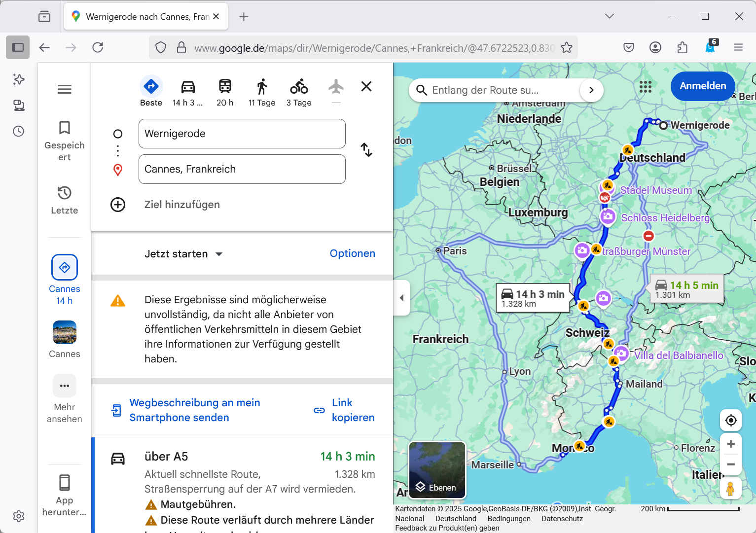Swap start and destination points
The width and height of the screenshot is (756, 533).
[x=366, y=150]
